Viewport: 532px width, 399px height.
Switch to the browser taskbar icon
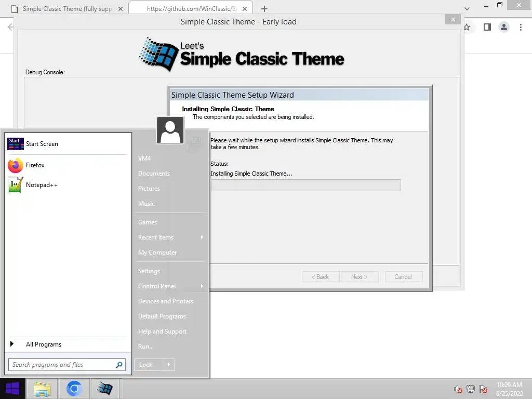pos(74,389)
